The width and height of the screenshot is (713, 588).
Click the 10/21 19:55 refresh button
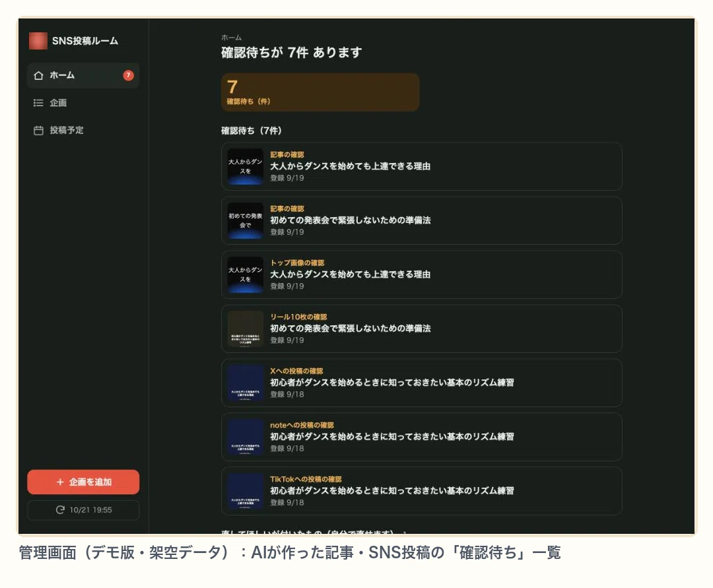tap(83, 510)
